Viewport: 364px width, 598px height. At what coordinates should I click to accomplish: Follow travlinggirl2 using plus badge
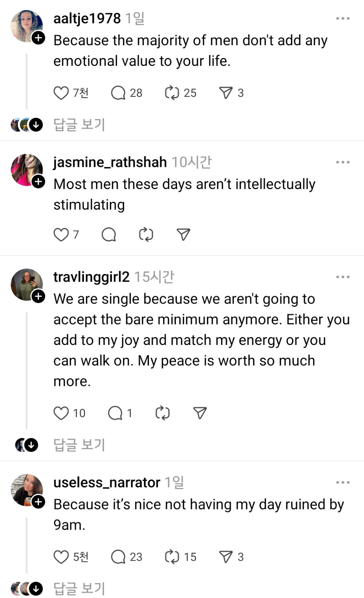point(38,296)
